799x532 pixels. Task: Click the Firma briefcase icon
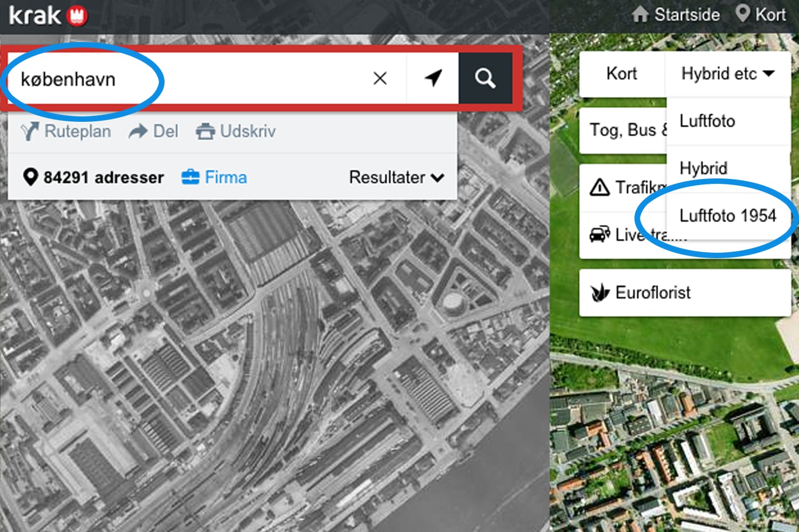click(x=190, y=177)
